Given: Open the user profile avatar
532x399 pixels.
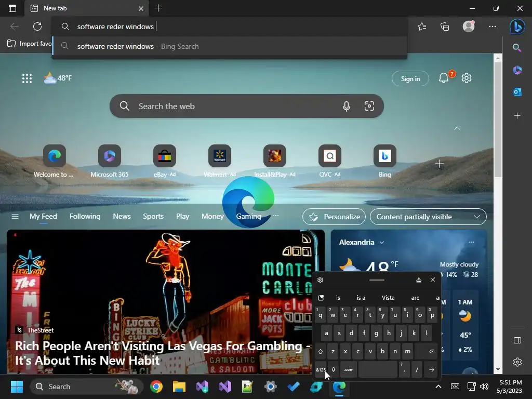Looking at the screenshot, I should coord(469,26).
